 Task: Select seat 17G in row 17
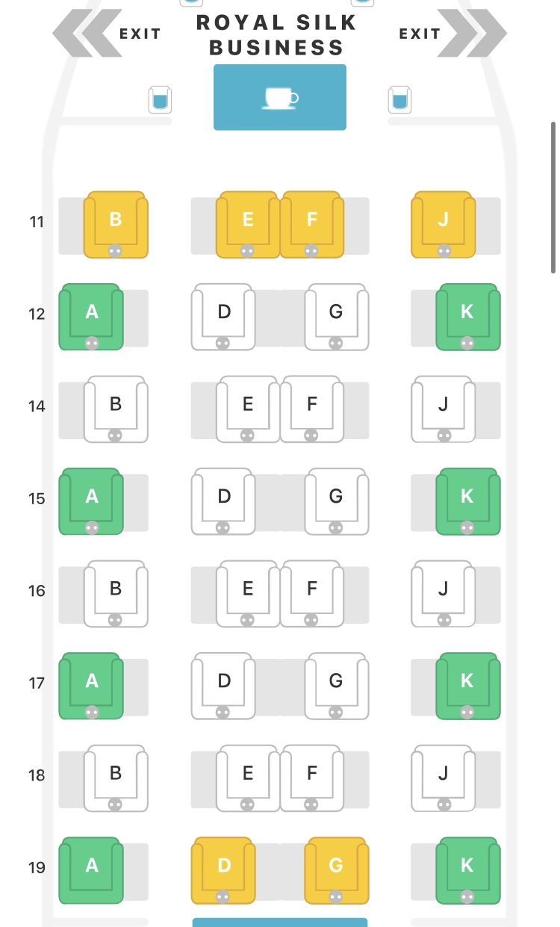(x=336, y=684)
